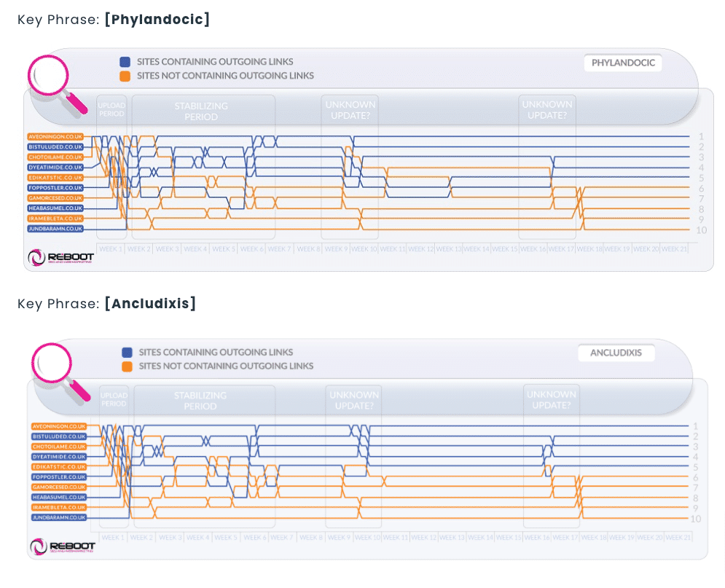Screen dimensions: 725x588
Task: Click the magnifying glass icon in Phylandocic chart
Action: coord(50,78)
